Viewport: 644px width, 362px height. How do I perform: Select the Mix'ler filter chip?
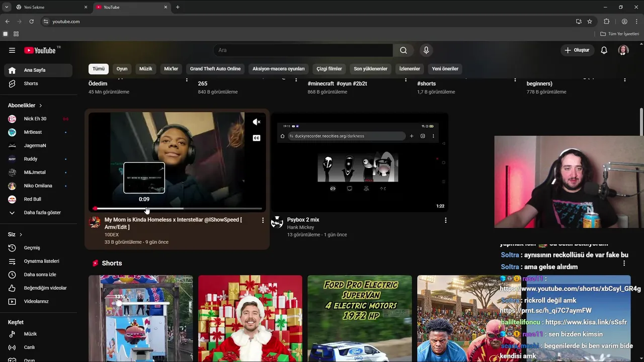click(x=171, y=69)
